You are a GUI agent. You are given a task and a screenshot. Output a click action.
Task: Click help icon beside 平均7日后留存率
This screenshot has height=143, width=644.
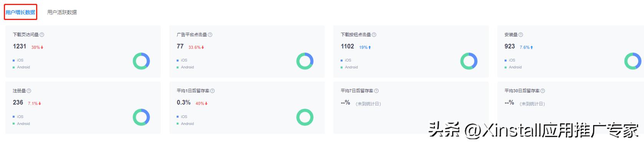(376, 91)
